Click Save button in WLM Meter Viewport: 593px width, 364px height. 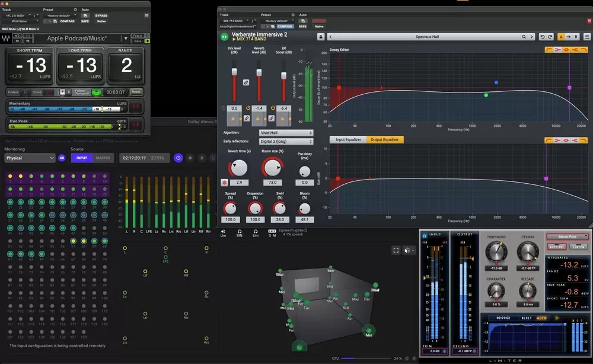(138, 41)
